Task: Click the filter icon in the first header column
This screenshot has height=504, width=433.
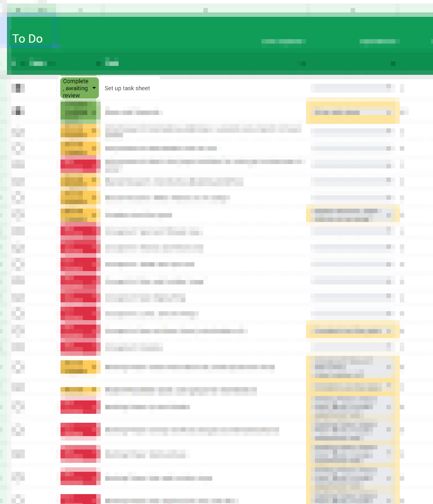Action: 13,63
